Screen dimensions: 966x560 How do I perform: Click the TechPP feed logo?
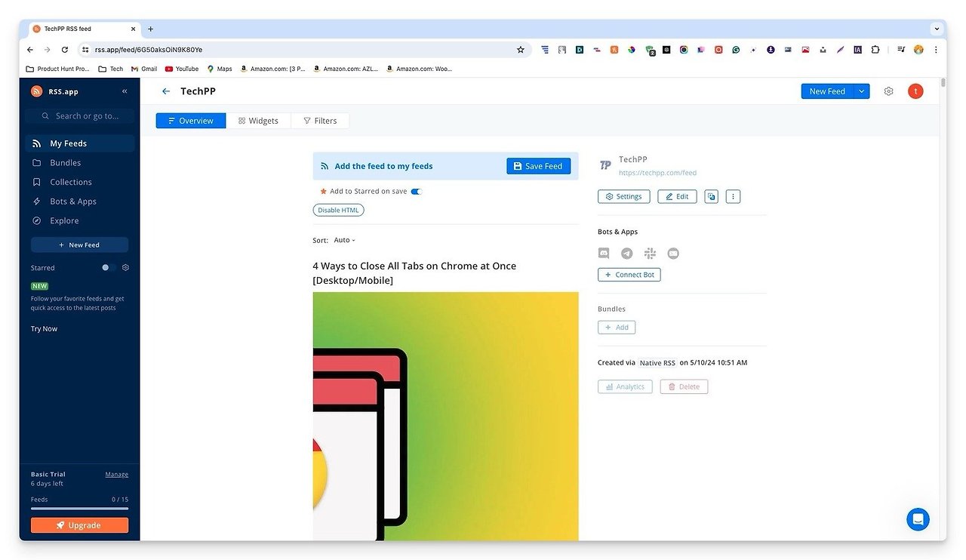click(x=605, y=165)
